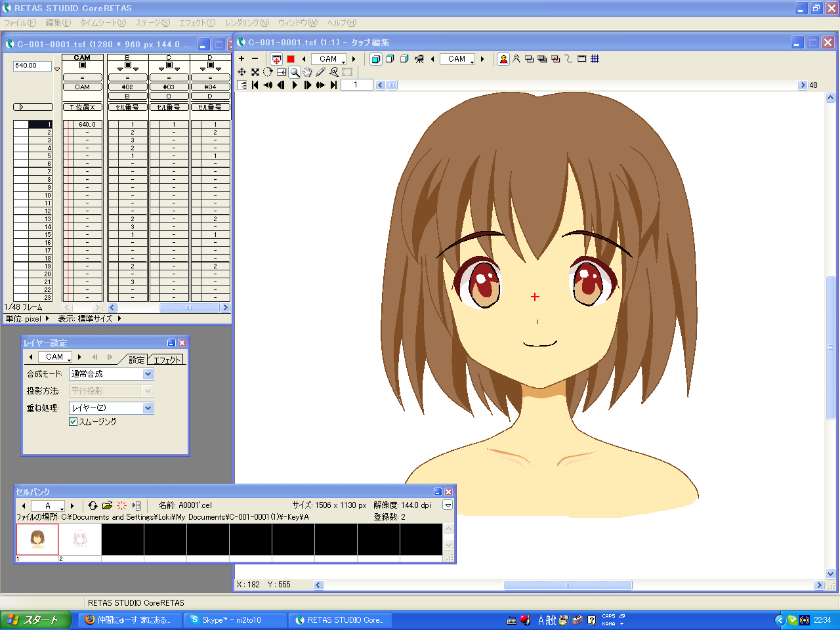Click the #03 button in column C
This screenshot has height=630, width=840.
point(169,87)
